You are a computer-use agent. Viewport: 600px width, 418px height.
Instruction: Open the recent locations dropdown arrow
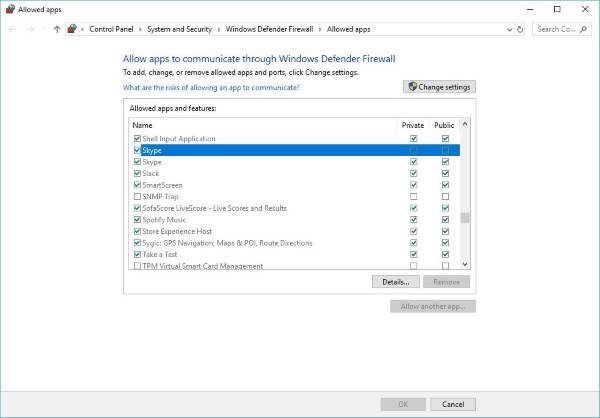coord(44,29)
